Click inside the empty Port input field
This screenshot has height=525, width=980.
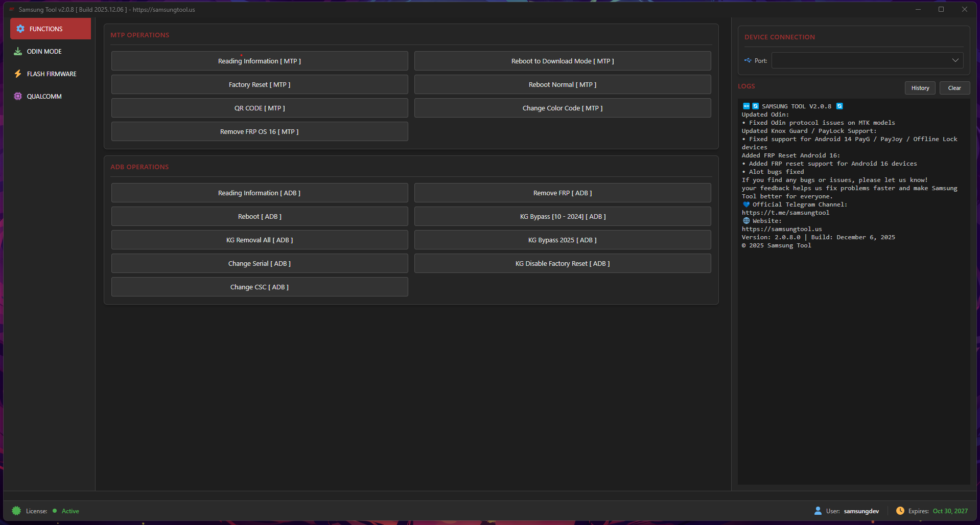pyautogui.click(x=864, y=60)
